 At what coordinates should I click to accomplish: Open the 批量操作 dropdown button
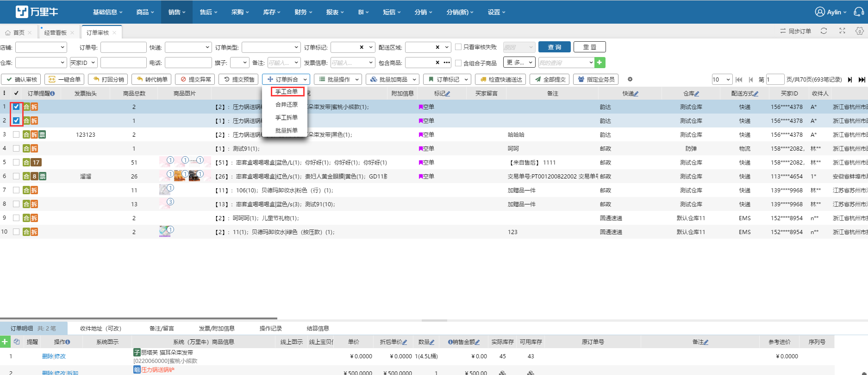coord(338,79)
